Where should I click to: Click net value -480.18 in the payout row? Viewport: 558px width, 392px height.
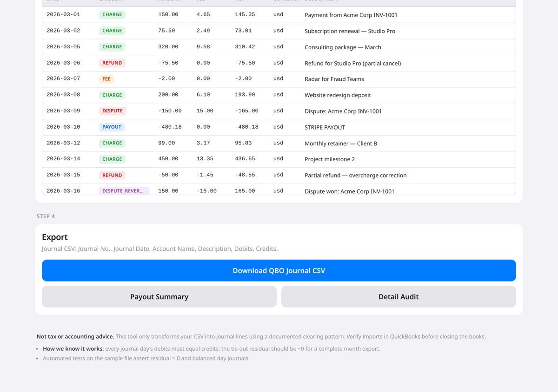point(246,127)
